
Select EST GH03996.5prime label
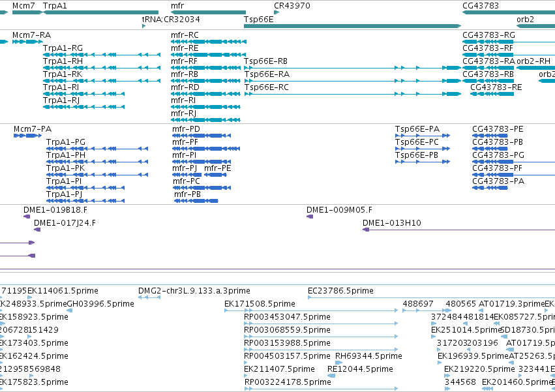(x=100, y=304)
